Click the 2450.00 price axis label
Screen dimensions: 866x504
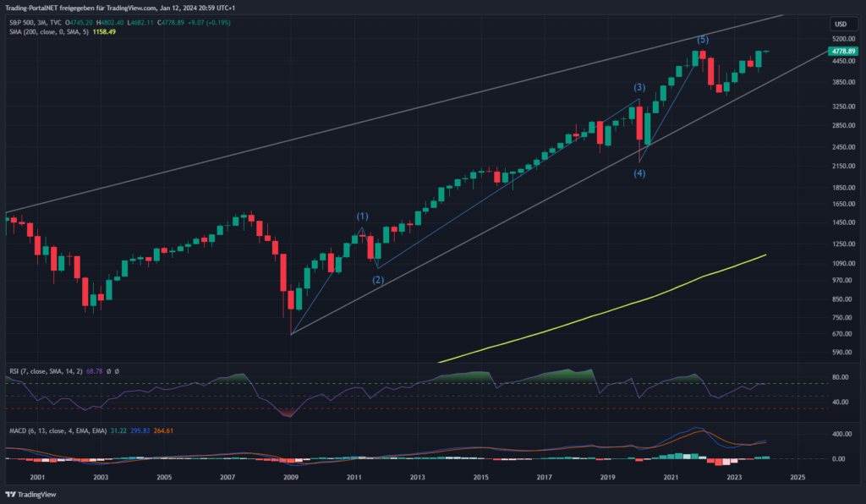coord(843,147)
